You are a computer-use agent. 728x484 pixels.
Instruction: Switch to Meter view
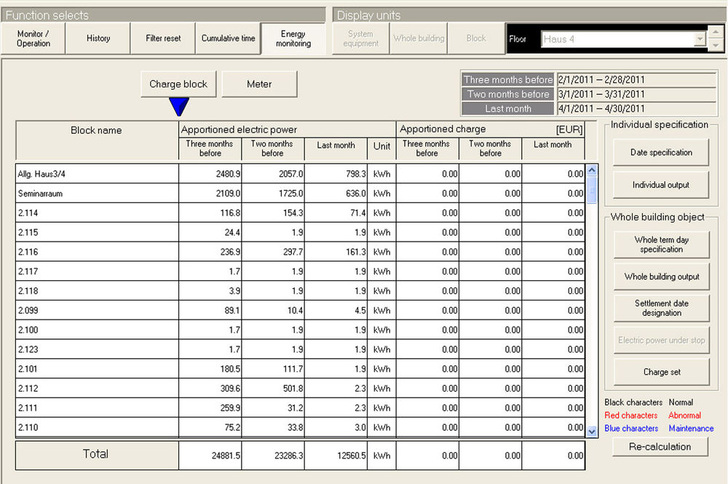pyautogui.click(x=259, y=84)
